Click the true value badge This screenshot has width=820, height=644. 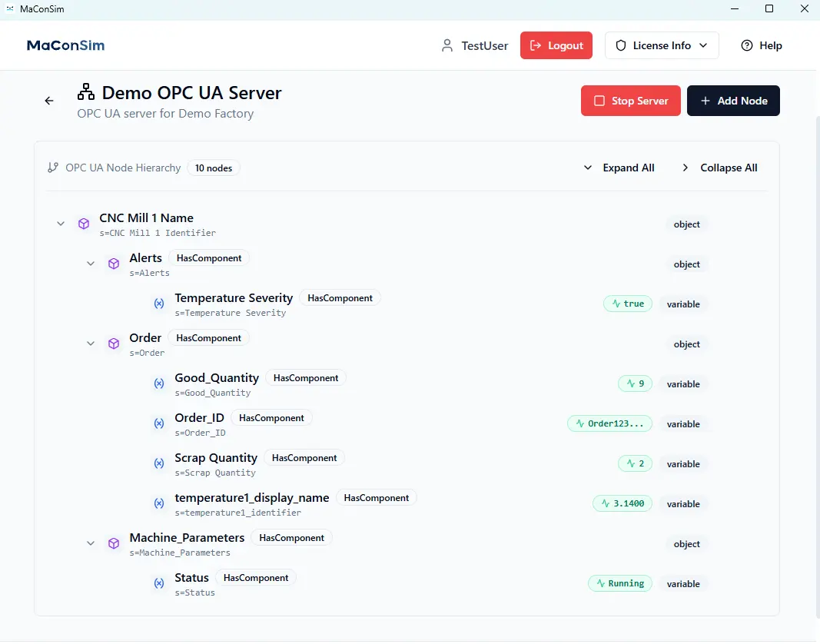coord(628,304)
